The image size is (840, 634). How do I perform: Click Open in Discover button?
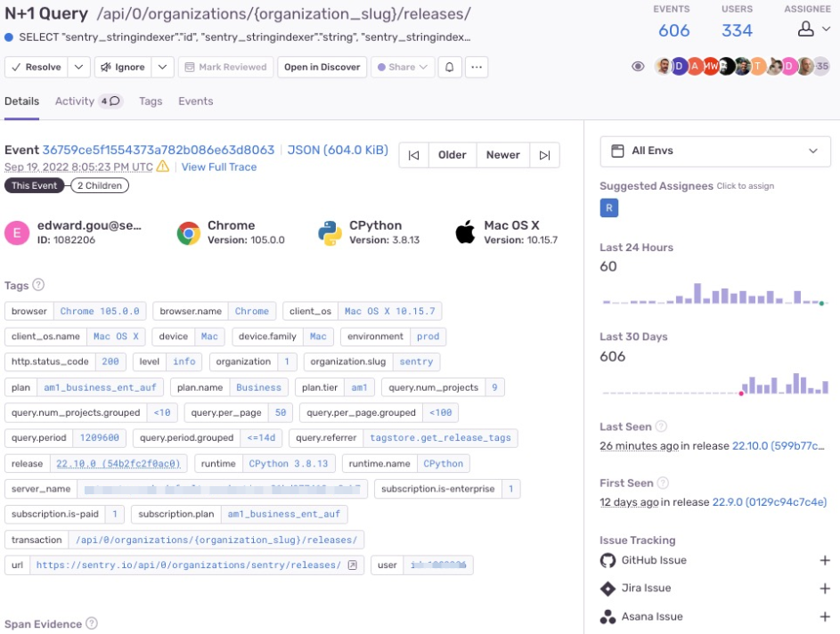click(x=322, y=67)
